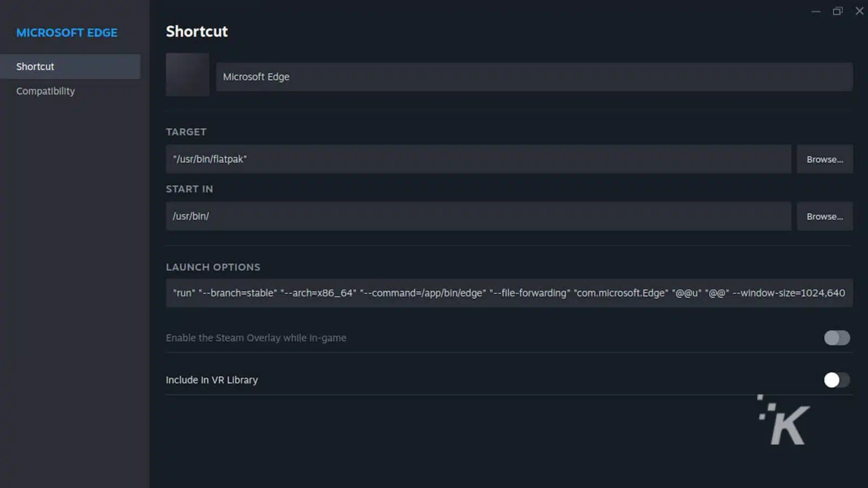Click the VR Library toggle knob
This screenshot has height=488, width=868.
coord(832,380)
